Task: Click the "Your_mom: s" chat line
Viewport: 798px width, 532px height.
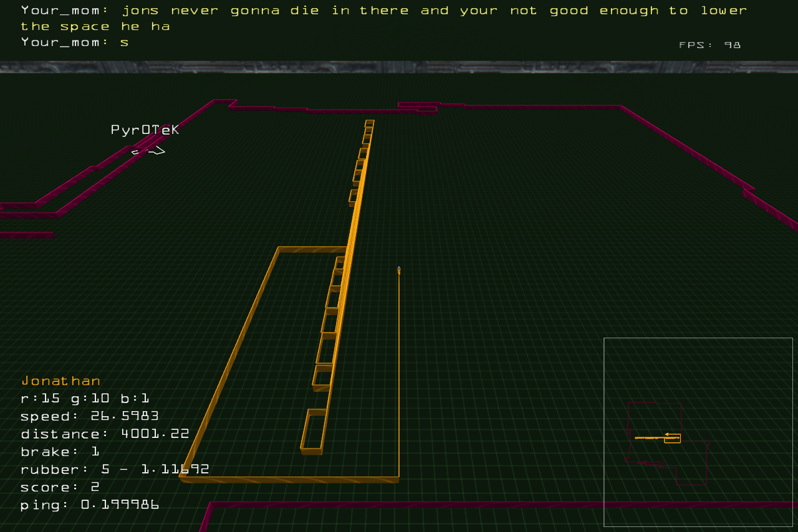Action: [x=75, y=42]
